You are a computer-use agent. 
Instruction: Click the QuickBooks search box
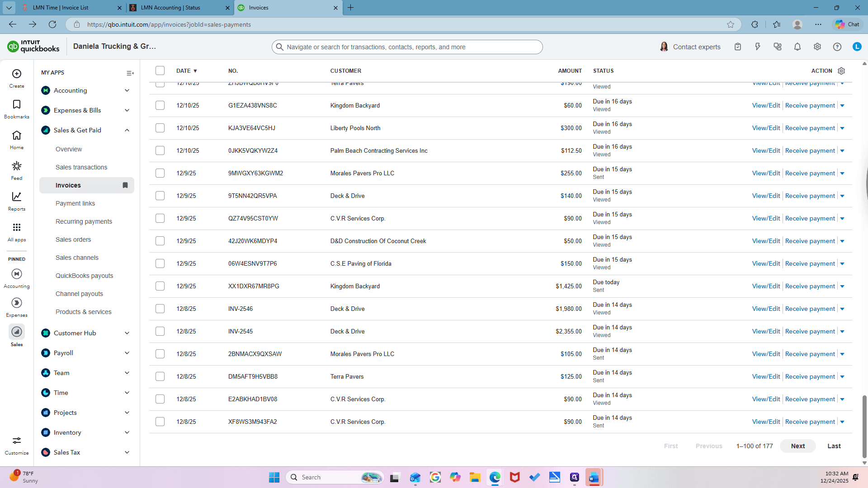pos(407,47)
